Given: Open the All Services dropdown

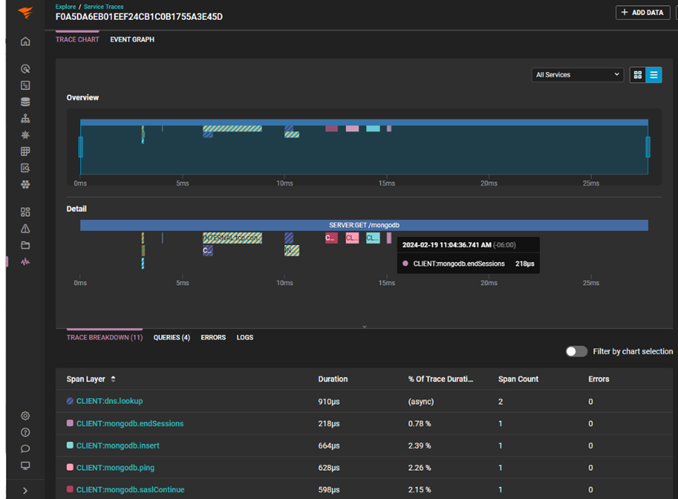Looking at the screenshot, I should [x=578, y=75].
